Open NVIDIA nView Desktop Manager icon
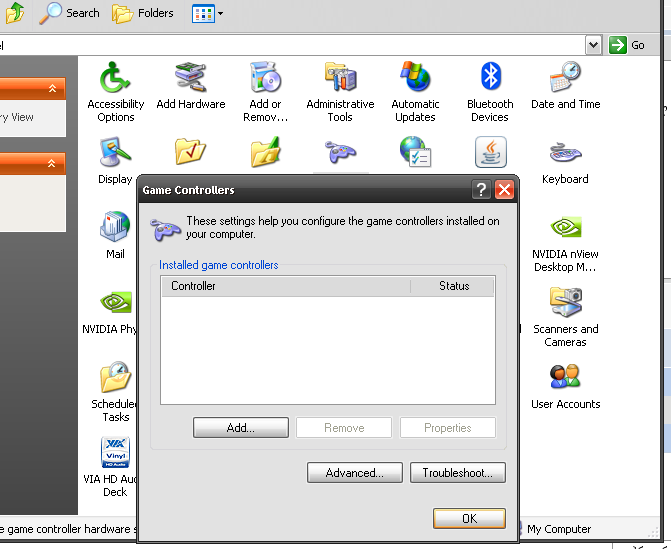671x549 pixels. tap(565, 227)
